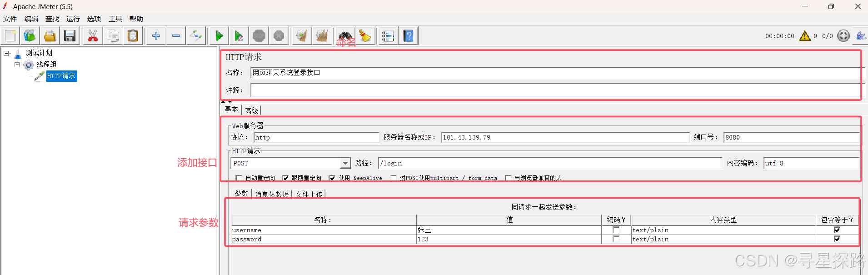Open Search with binoculars icon

(x=345, y=35)
